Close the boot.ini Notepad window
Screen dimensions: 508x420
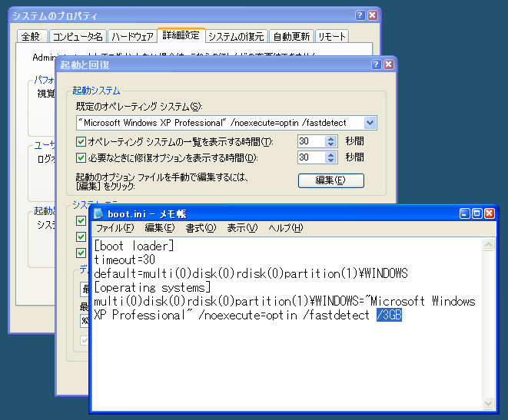tap(490, 213)
